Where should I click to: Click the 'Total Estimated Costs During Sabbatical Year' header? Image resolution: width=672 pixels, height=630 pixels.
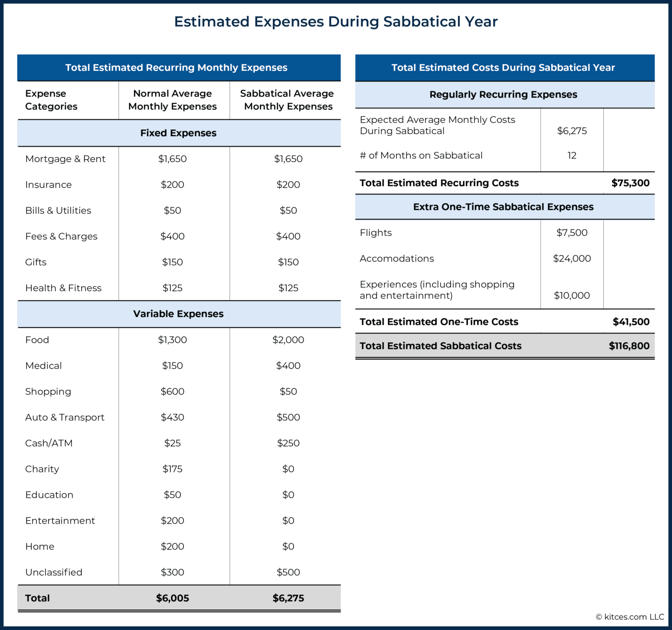tap(503, 67)
